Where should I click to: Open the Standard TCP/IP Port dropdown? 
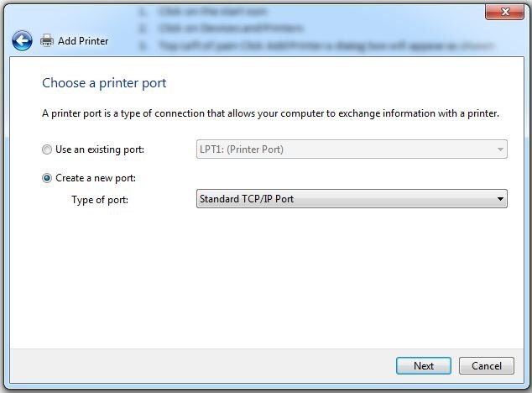[352, 199]
